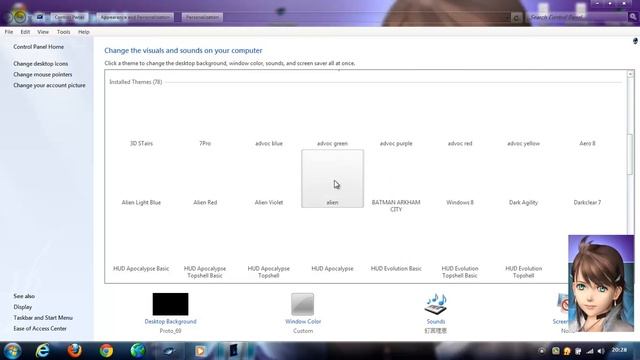Click the Desktop Background link text
This screenshot has height=360, width=640.
[170, 322]
